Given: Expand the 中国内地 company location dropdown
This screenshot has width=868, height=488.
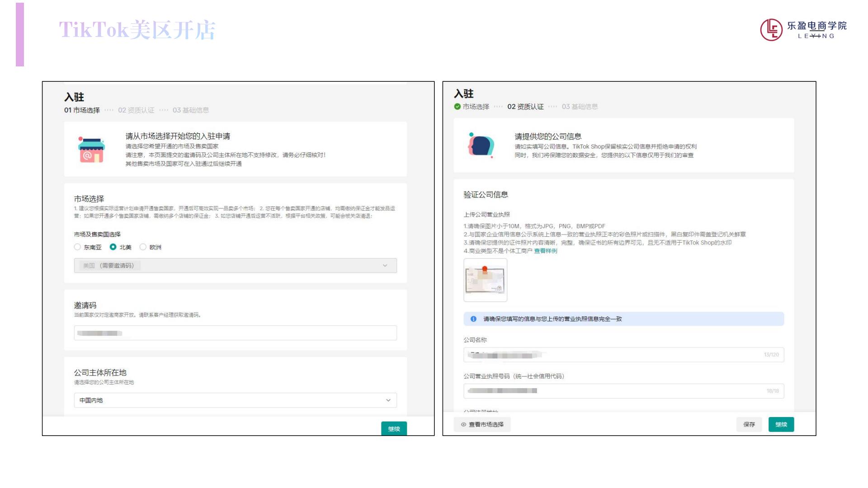Looking at the screenshot, I should [x=235, y=400].
